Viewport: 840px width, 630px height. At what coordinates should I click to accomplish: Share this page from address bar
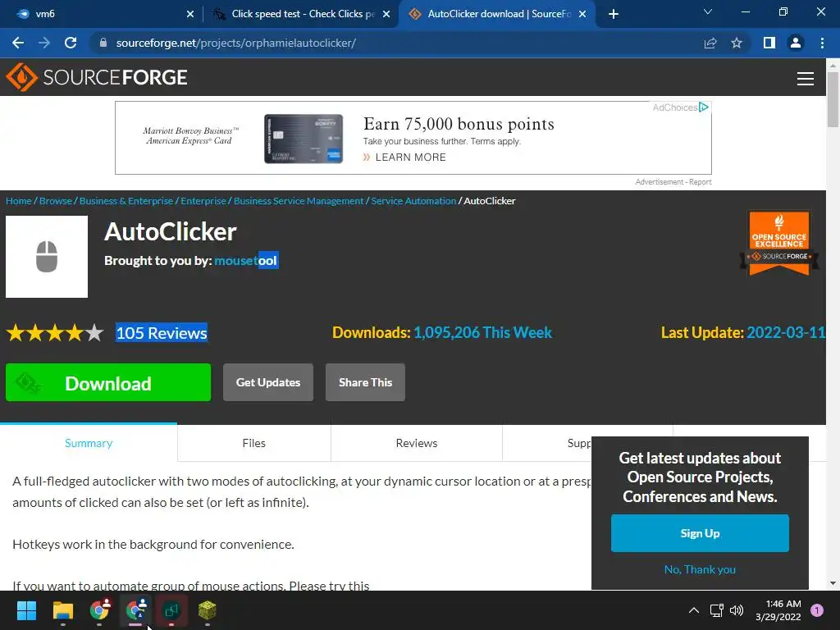tap(710, 43)
